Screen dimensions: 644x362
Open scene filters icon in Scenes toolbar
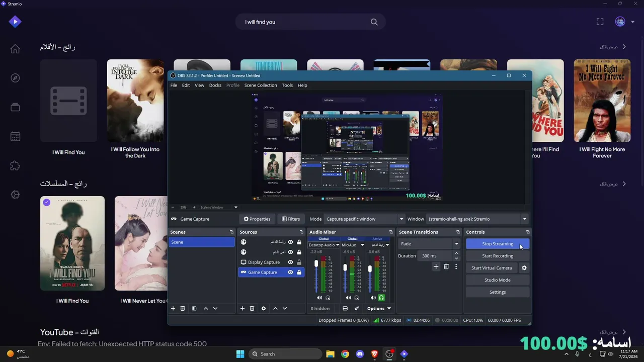[194, 308]
